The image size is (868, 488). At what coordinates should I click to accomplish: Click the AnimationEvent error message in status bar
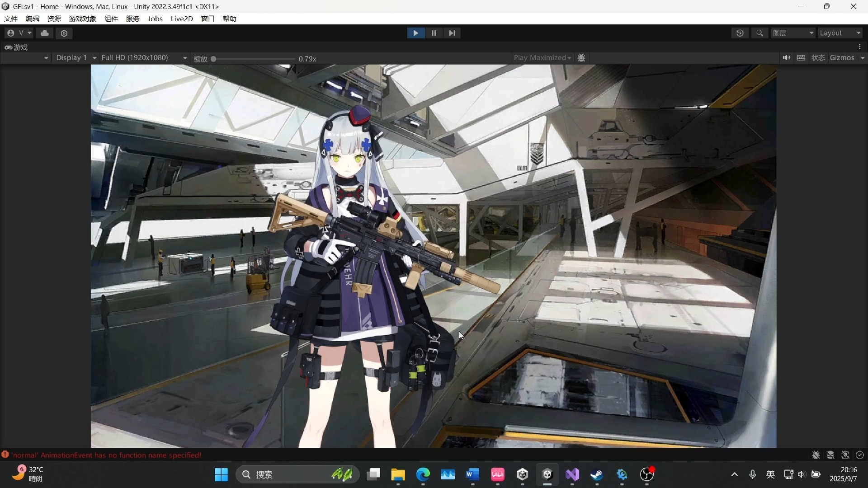tap(107, 455)
